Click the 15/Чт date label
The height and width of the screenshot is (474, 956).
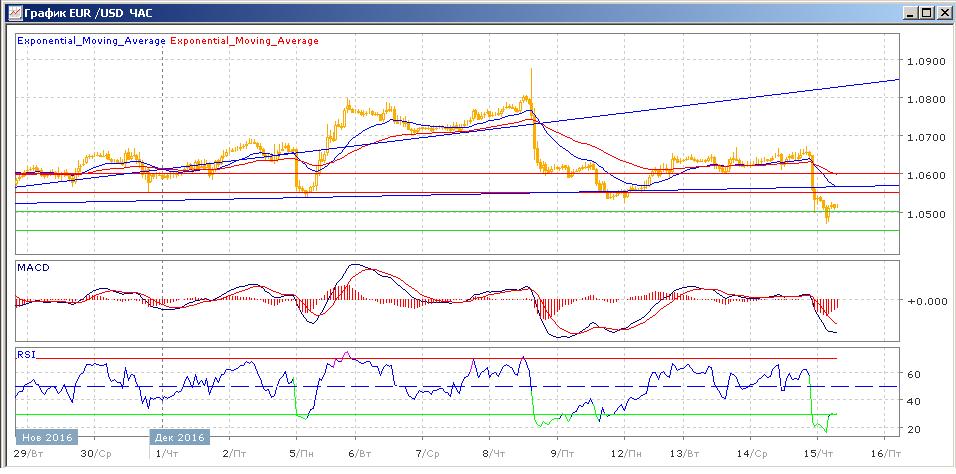click(819, 454)
